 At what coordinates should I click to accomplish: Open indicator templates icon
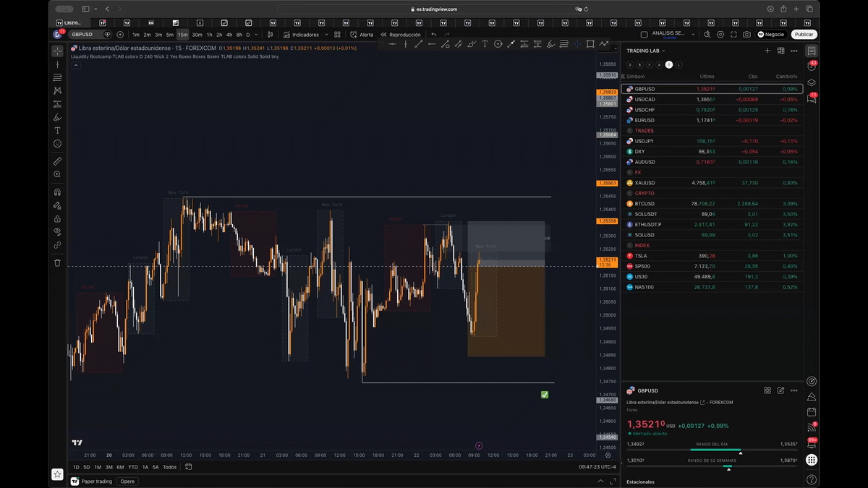(337, 34)
